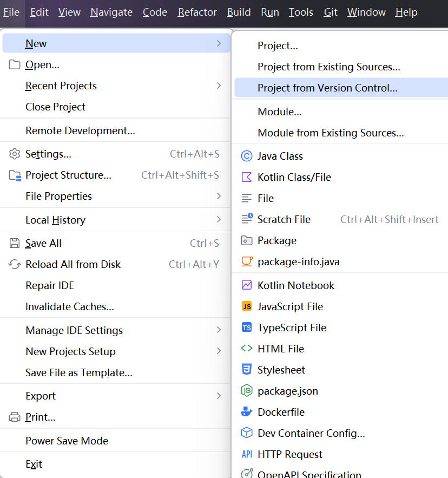
Task: Expand the File Properties submenu arrow
Action: pyautogui.click(x=219, y=196)
